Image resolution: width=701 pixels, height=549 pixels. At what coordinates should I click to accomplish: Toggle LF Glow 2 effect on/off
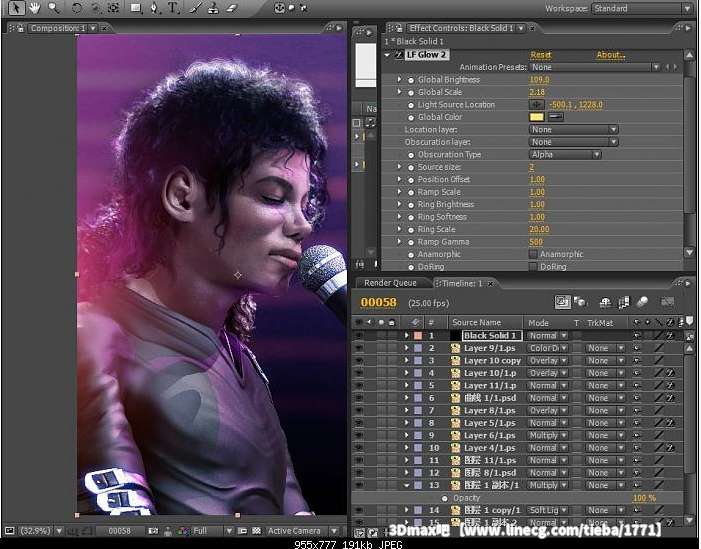click(x=399, y=55)
